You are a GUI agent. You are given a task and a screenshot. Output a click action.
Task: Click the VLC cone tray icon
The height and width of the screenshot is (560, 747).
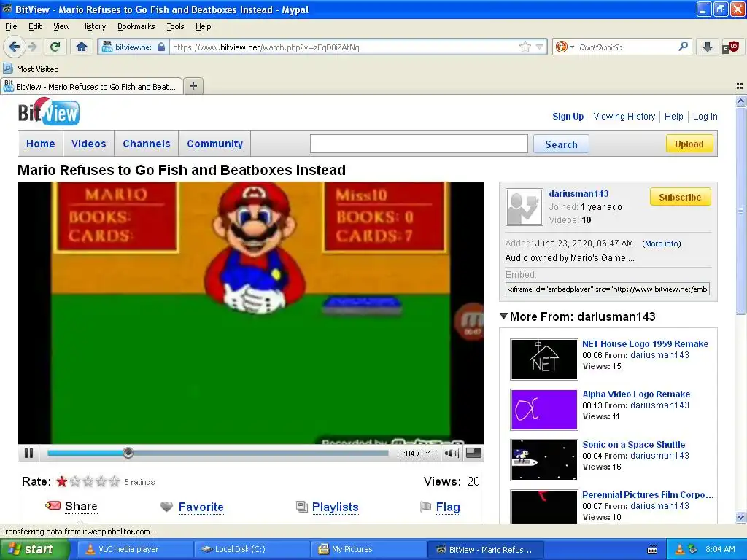click(x=680, y=549)
